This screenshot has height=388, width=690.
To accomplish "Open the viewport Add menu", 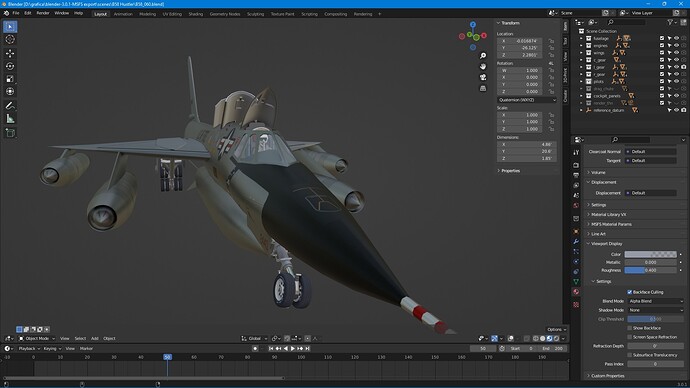I will coord(95,339).
